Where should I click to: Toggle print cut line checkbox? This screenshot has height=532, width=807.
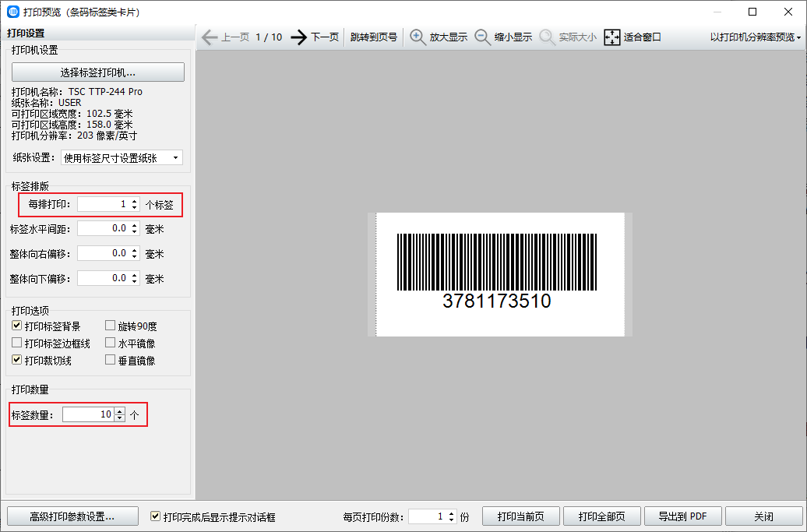[16, 359]
